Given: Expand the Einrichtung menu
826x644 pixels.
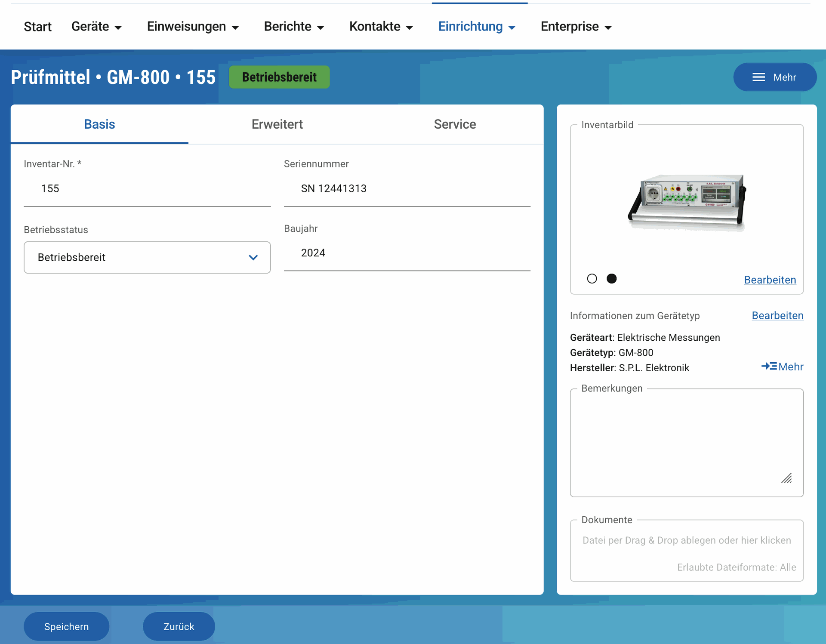Looking at the screenshot, I should coord(477,27).
